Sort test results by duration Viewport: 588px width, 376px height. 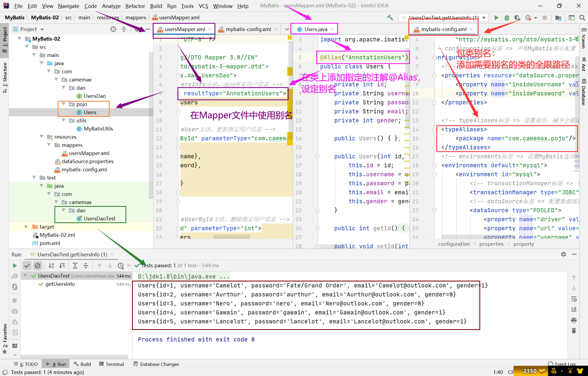(62, 265)
